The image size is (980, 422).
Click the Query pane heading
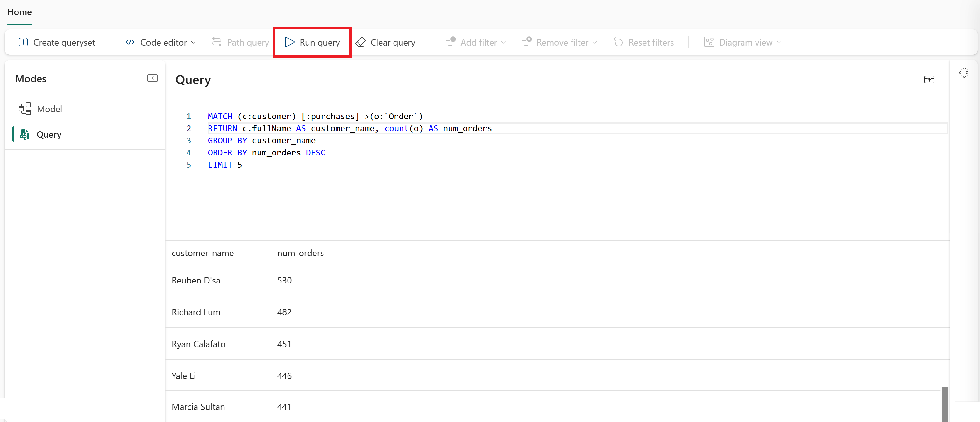coord(193,80)
